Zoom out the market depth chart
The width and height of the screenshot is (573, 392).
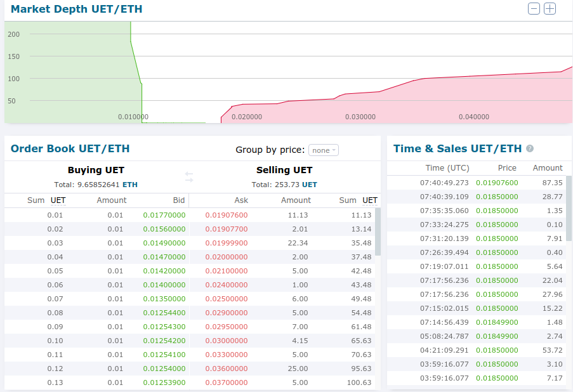pyautogui.click(x=534, y=9)
